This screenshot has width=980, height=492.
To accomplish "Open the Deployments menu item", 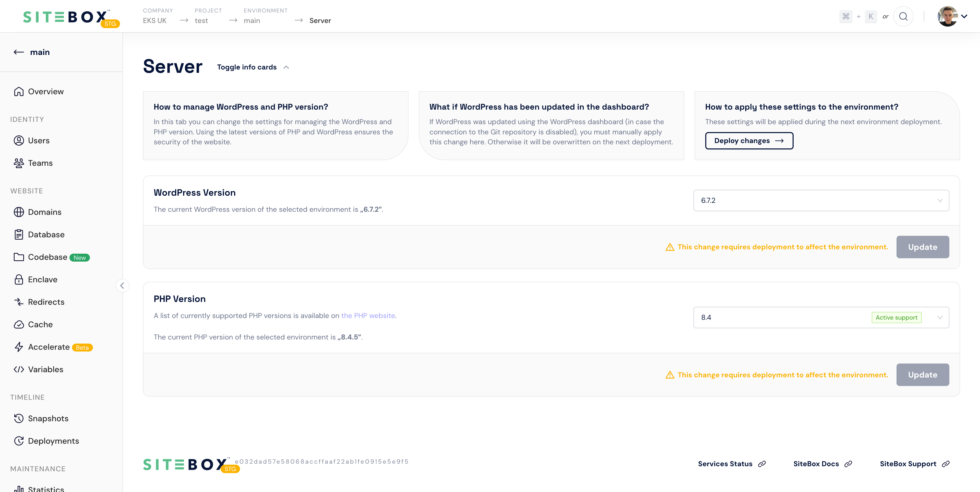I will pos(53,441).
